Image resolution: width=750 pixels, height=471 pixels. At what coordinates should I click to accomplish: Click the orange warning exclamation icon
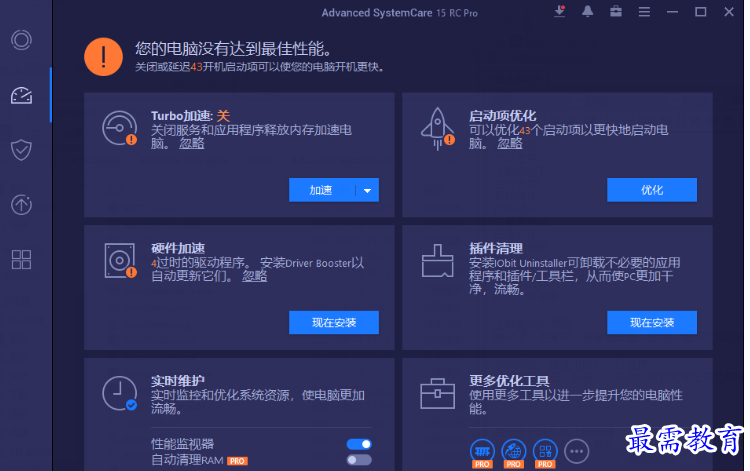pos(103,57)
